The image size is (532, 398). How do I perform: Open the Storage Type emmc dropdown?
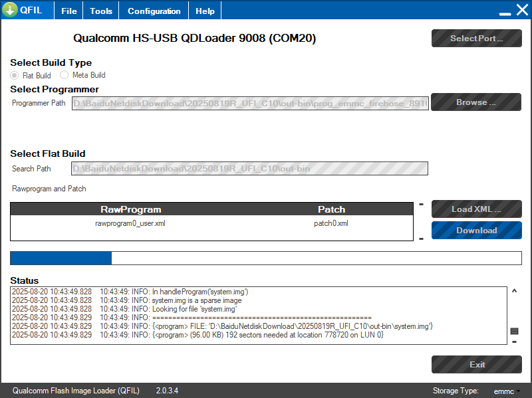507,391
